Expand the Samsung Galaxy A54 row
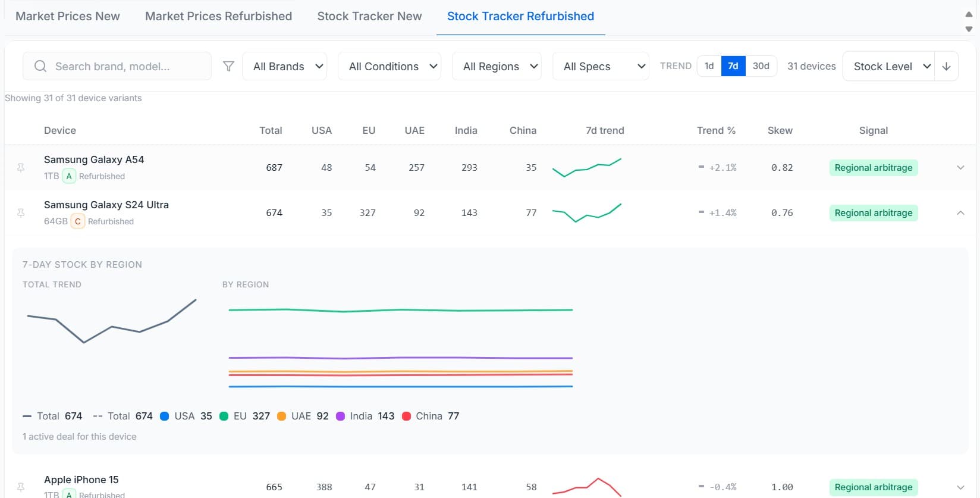 click(x=960, y=168)
